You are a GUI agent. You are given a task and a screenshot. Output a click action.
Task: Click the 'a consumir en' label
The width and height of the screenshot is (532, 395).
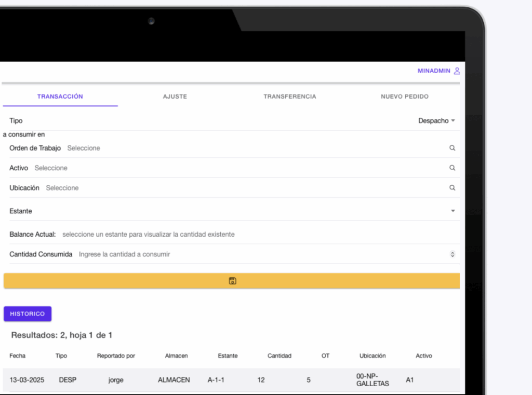click(x=24, y=134)
